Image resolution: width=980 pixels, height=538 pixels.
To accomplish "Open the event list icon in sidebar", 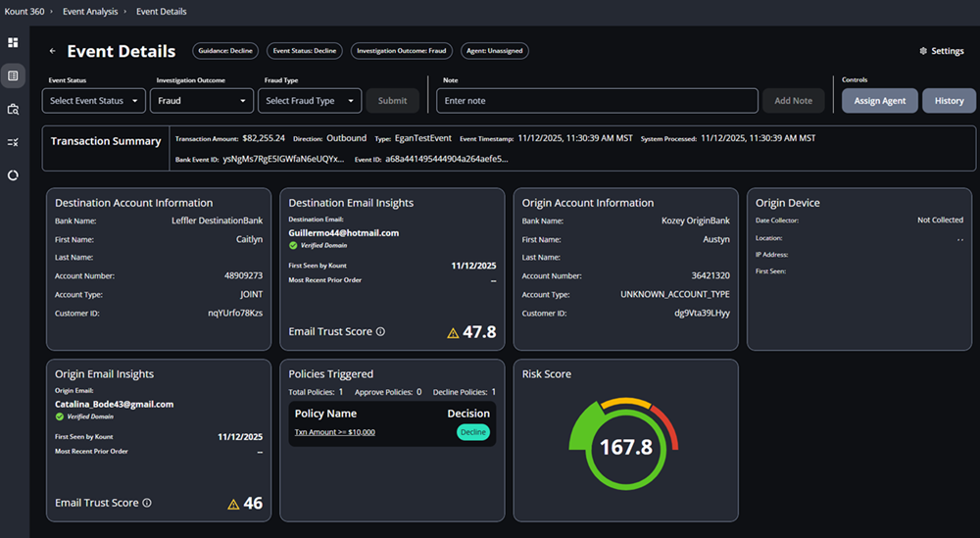I will coord(13,75).
